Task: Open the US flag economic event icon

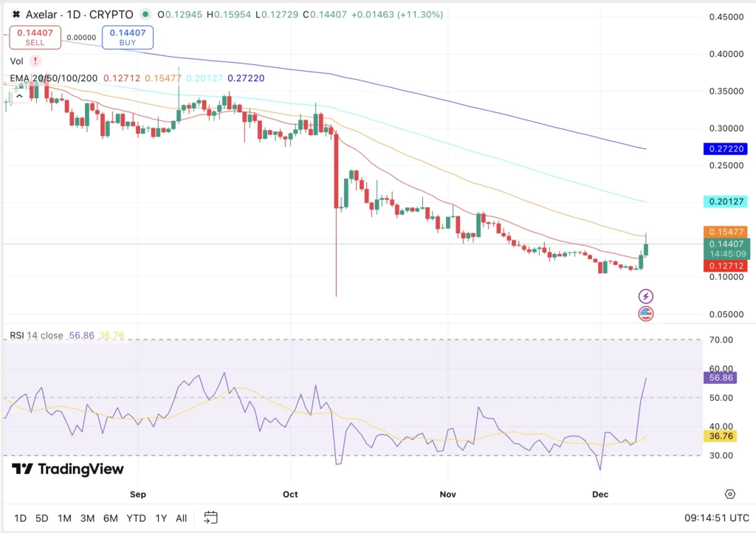Action: [x=645, y=314]
